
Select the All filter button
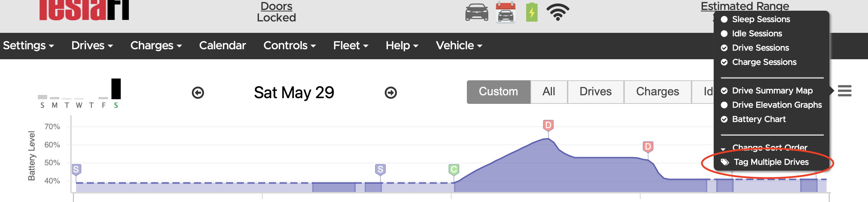549,92
